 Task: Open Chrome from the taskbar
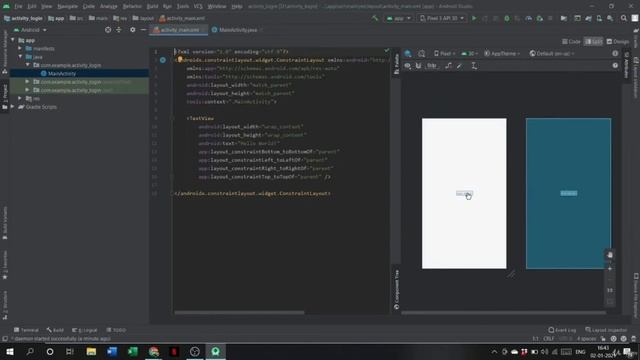pyautogui.click(x=153, y=351)
